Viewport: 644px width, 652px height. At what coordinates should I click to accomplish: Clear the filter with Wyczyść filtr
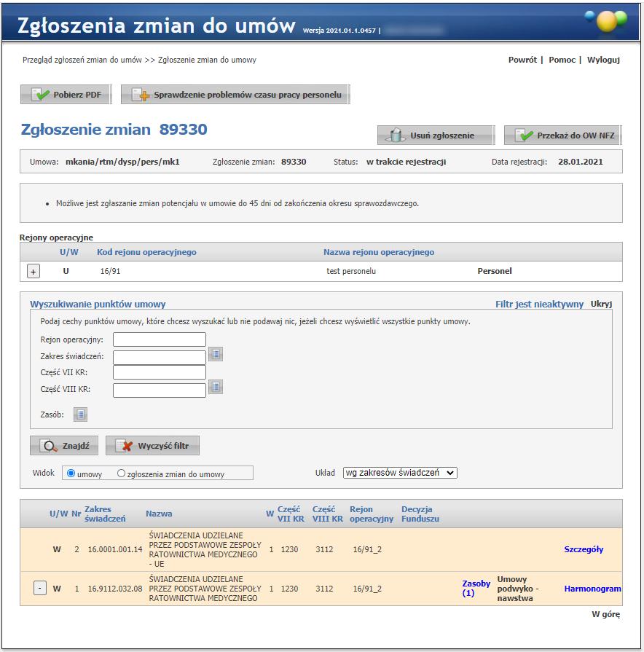[152, 446]
